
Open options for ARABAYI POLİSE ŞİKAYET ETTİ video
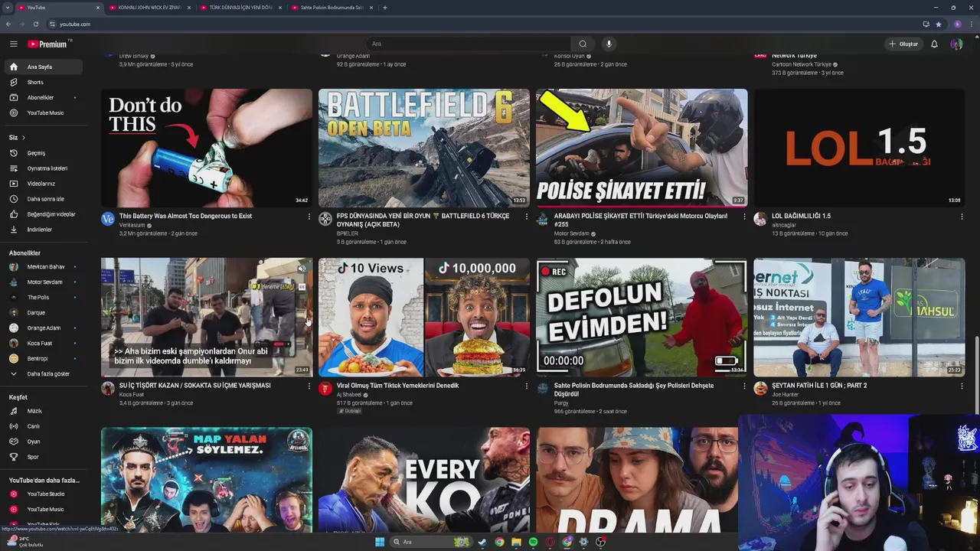pyautogui.click(x=744, y=217)
